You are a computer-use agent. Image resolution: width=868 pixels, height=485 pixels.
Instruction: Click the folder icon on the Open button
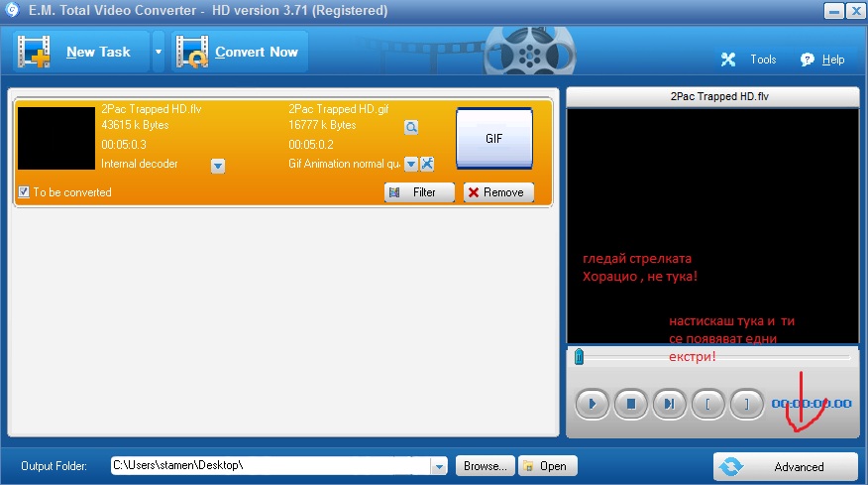(x=529, y=467)
